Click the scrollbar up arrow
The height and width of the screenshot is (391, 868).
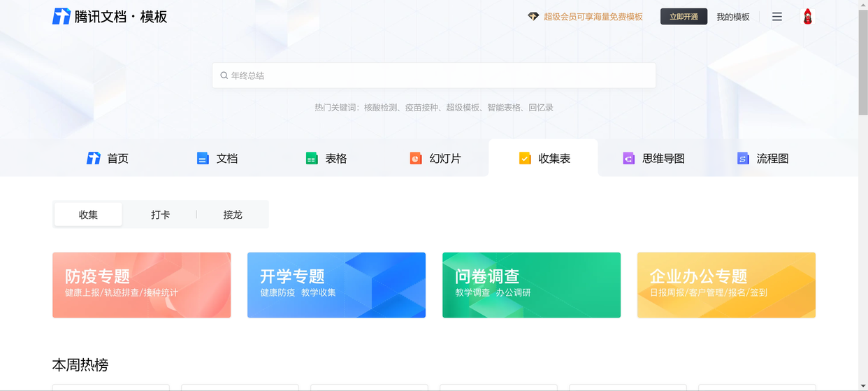tap(863, 5)
